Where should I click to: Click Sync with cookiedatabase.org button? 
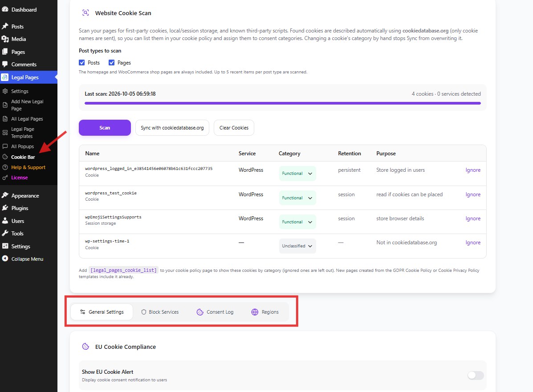tap(172, 128)
